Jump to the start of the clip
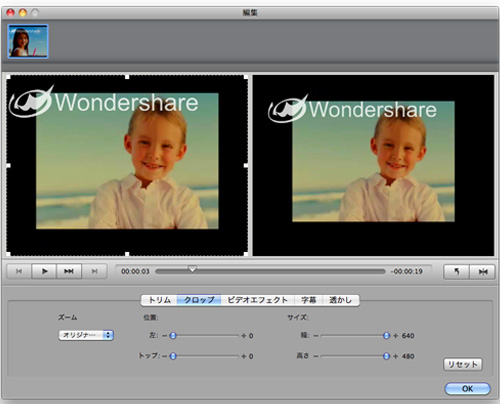 click(x=19, y=271)
